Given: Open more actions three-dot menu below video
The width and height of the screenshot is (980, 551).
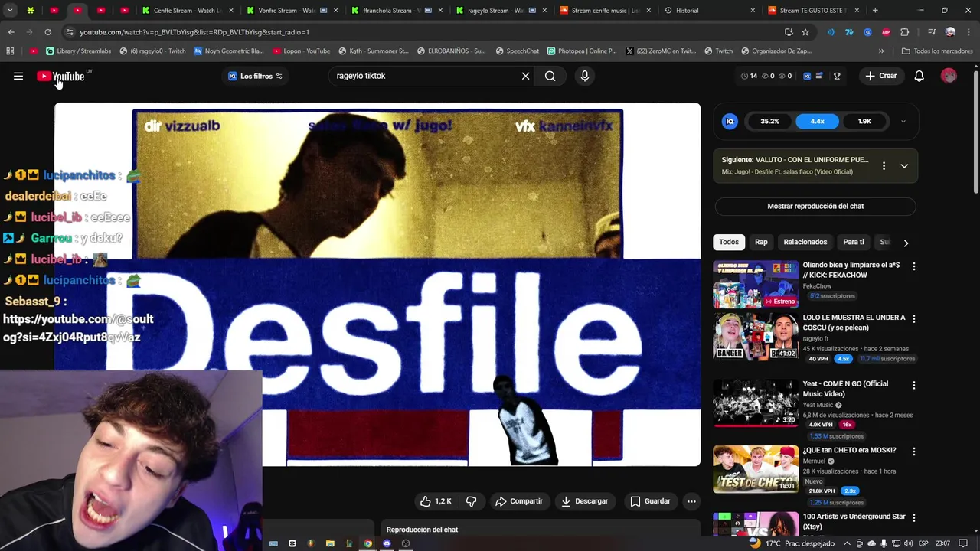Looking at the screenshot, I should coord(691,501).
